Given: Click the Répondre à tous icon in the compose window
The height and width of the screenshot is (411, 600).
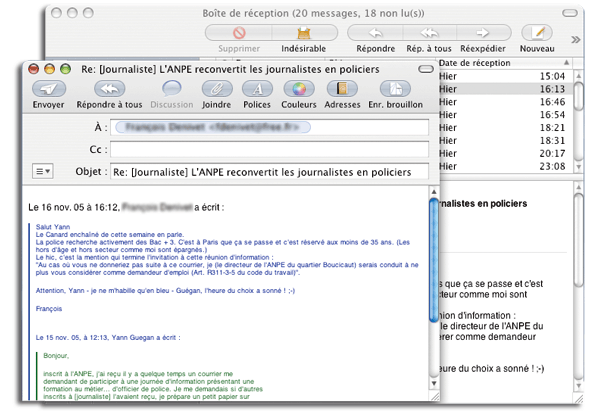Looking at the screenshot, I should pos(109,89).
